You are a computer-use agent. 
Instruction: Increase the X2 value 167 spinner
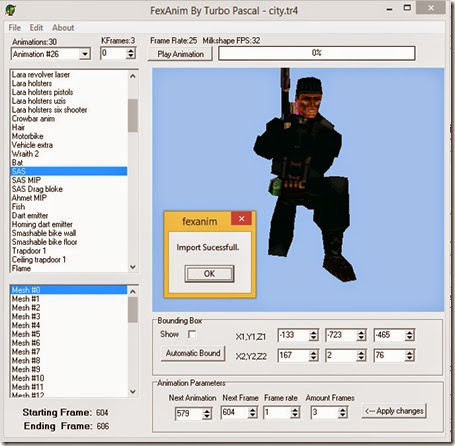(313, 353)
